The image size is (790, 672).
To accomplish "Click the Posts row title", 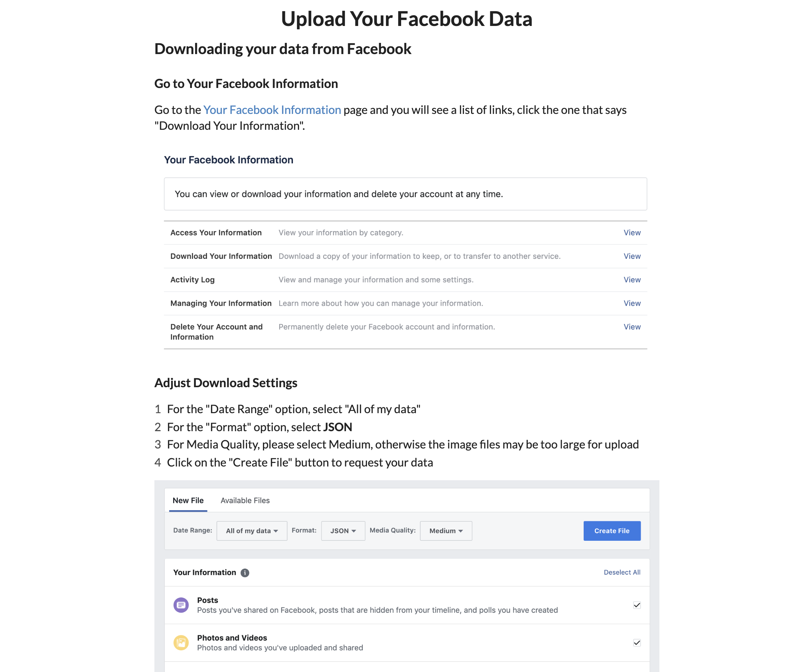I will pyautogui.click(x=207, y=600).
